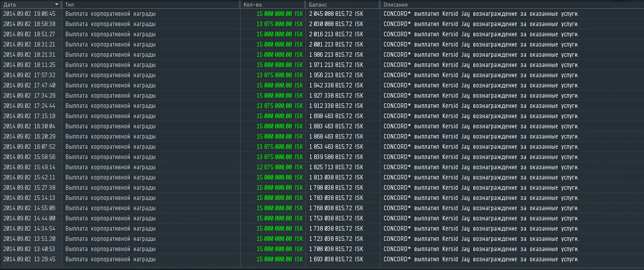Select the date 2014.09.02 18:51:27
This screenshot has width=644, height=270.
[29, 34]
